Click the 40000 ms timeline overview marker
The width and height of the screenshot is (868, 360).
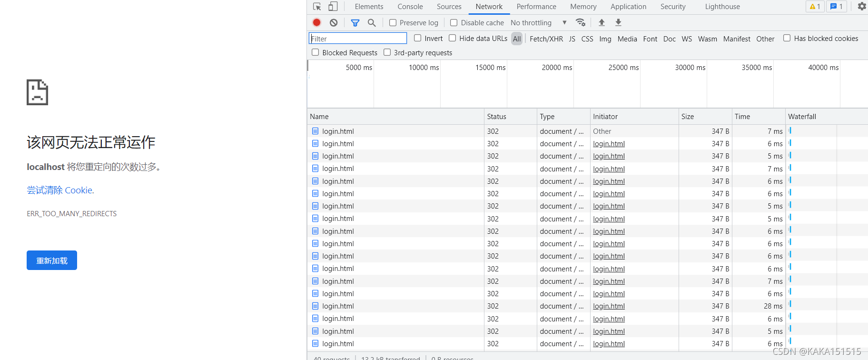pos(823,68)
